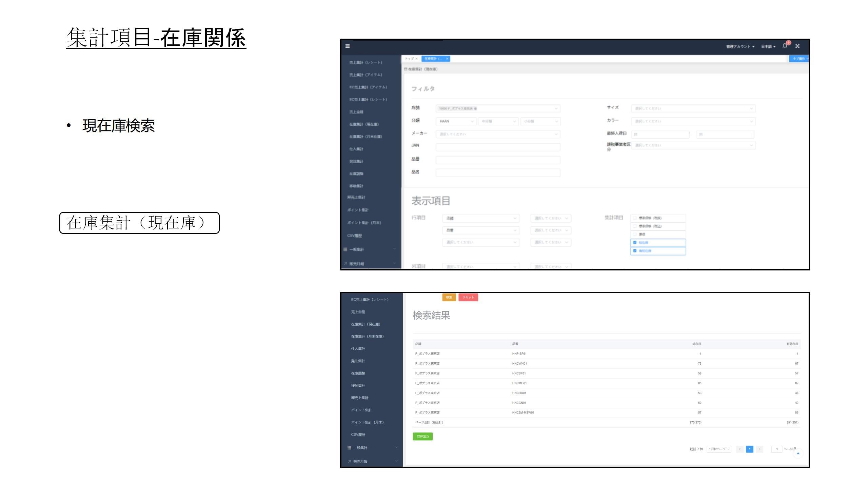This screenshot has width=868, height=488.
Task: Click the red リセット button
Action: click(468, 297)
